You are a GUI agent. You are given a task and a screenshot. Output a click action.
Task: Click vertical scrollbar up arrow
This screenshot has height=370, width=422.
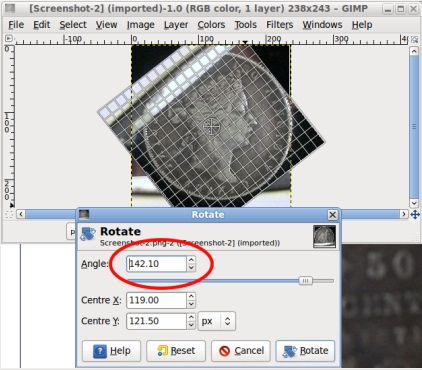[414, 51]
